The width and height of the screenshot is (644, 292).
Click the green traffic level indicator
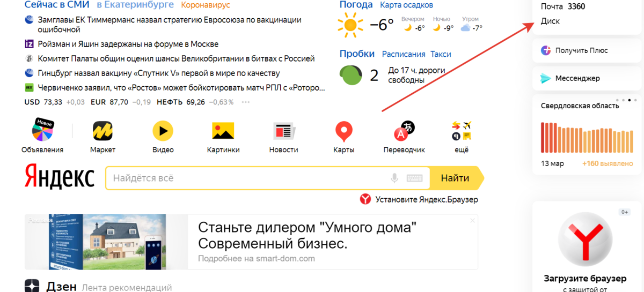pyautogui.click(x=351, y=75)
